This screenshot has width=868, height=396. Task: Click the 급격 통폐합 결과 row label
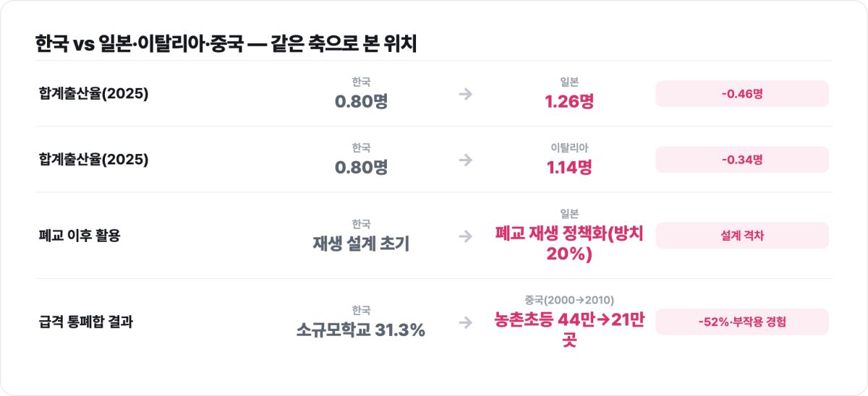click(x=86, y=322)
